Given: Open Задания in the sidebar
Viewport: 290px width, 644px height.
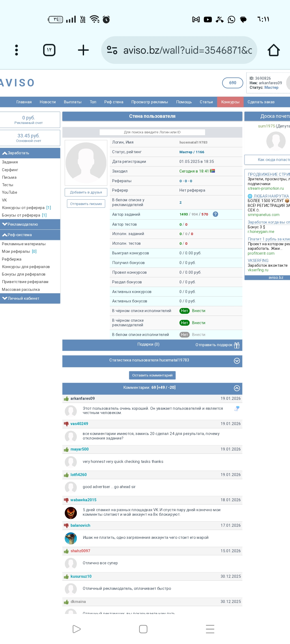Looking at the screenshot, I should (x=10, y=162).
